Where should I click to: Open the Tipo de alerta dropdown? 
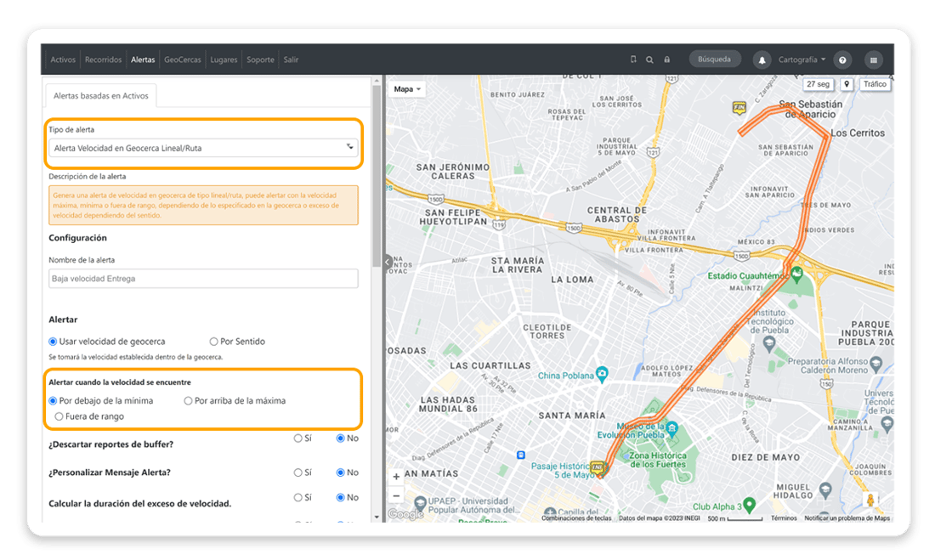click(x=203, y=148)
